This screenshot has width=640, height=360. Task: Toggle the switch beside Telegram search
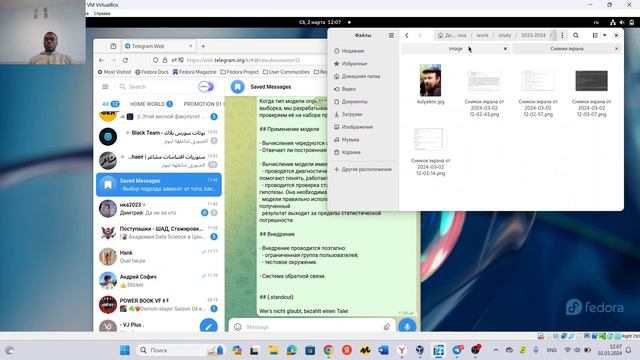[x=206, y=87]
